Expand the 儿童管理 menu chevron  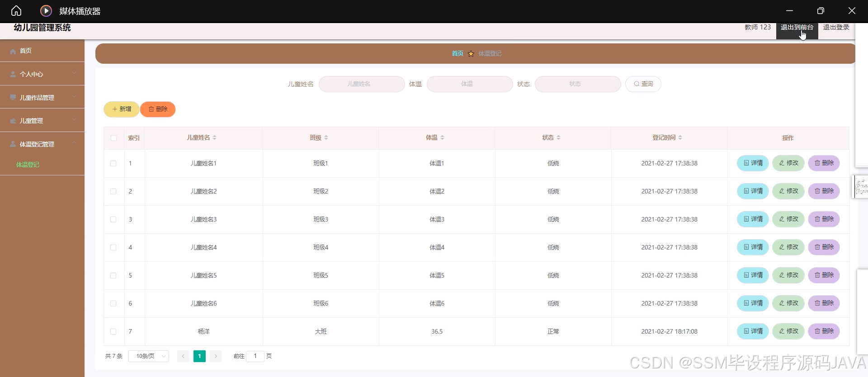pyautogui.click(x=74, y=120)
